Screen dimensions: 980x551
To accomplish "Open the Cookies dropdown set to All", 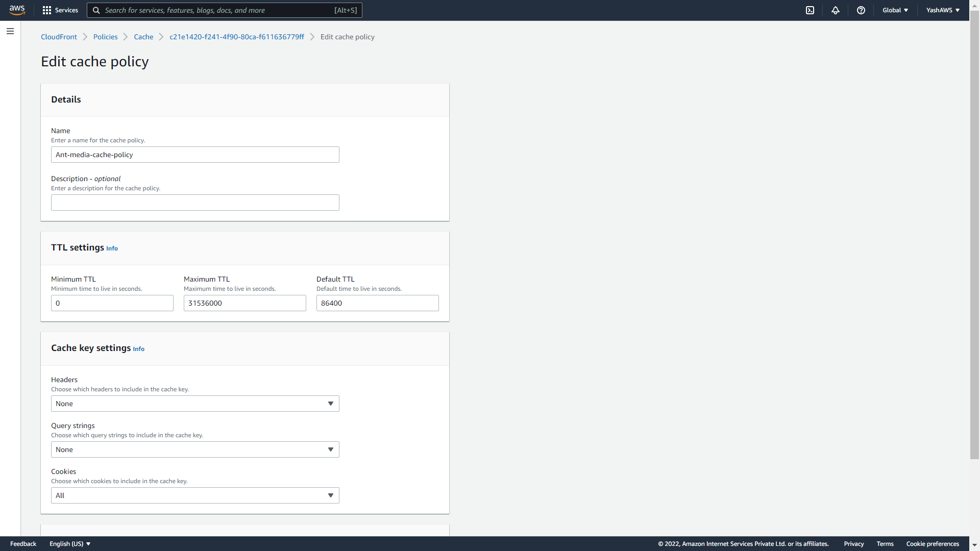I will (195, 495).
